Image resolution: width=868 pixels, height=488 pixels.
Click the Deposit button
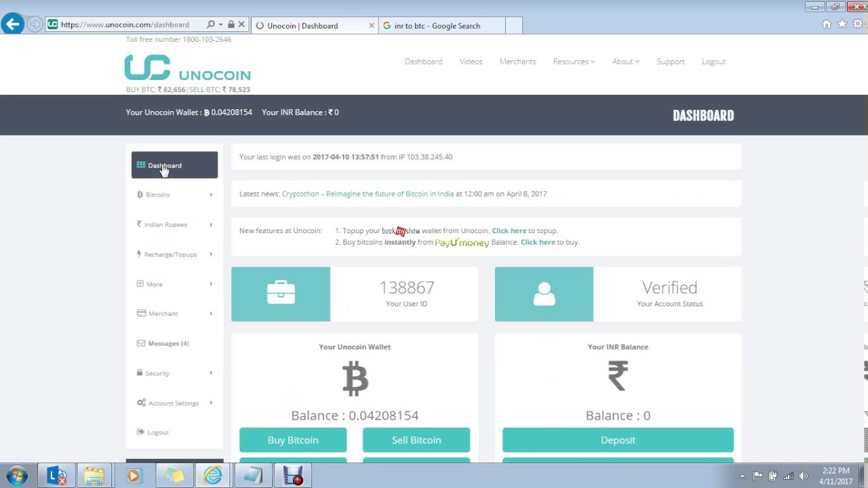pos(618,440)
